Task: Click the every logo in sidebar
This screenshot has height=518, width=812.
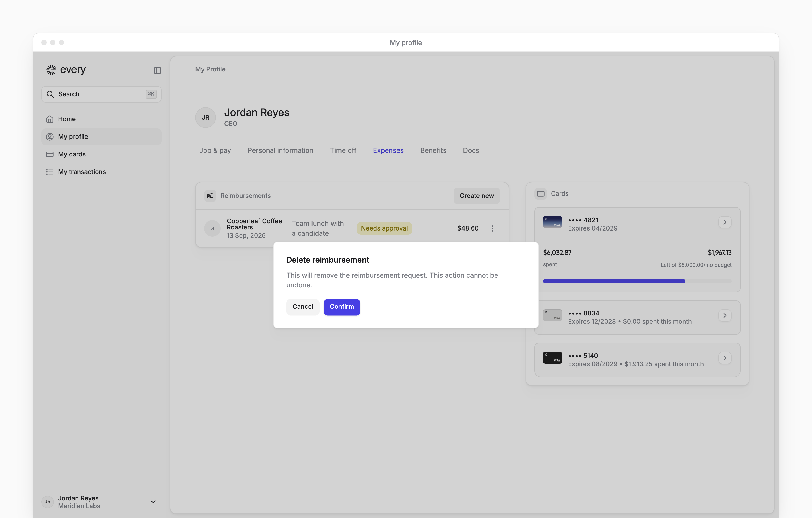Action: click(66, 70)
